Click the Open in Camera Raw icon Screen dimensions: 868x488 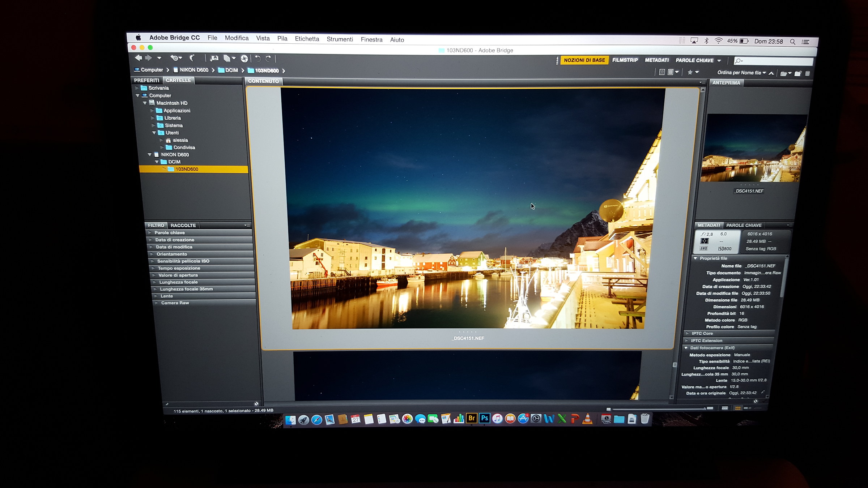pos(244,59)
